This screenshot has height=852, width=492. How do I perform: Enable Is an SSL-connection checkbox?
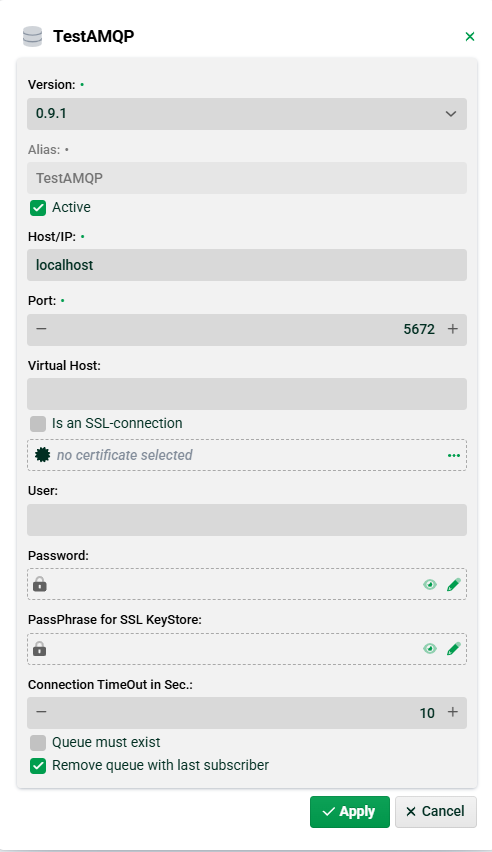[38, 424]
